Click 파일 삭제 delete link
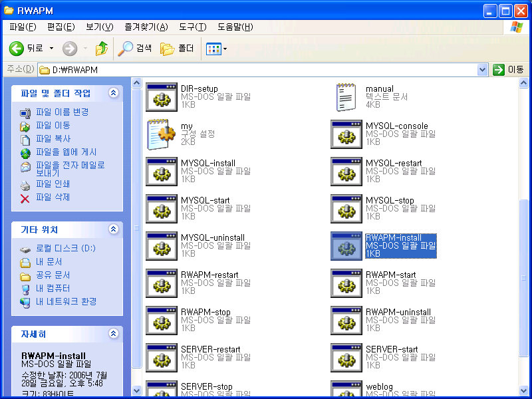This screenshot has height=399, width=532. (x=53, y=197)
